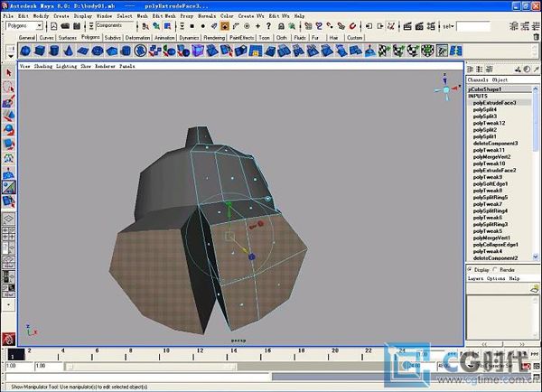Select the Render radio button
The image size is (542, 392).
(496, 269)
